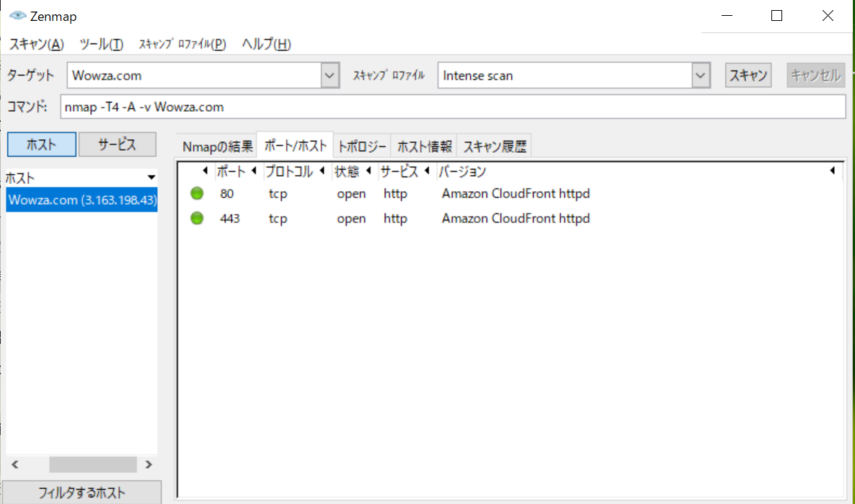855x504 pixels.
Task: Close the Zenmap window
Action: point(828,16)
